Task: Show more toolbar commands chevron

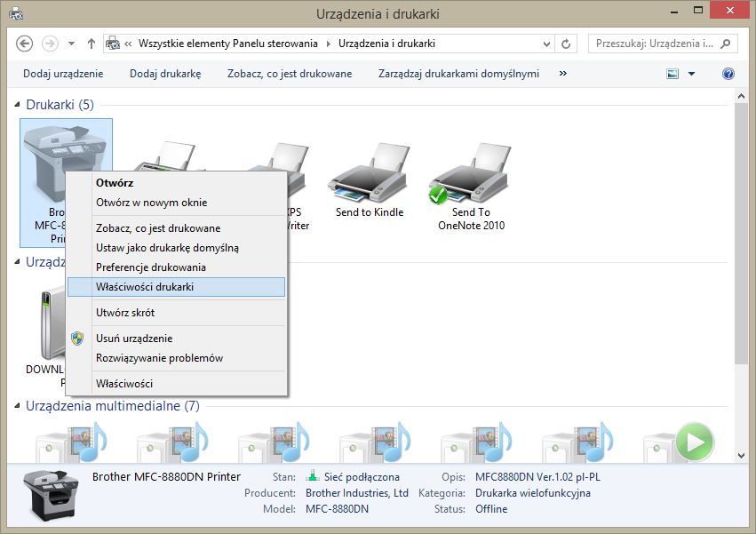Action: click(x=562, y=74)
